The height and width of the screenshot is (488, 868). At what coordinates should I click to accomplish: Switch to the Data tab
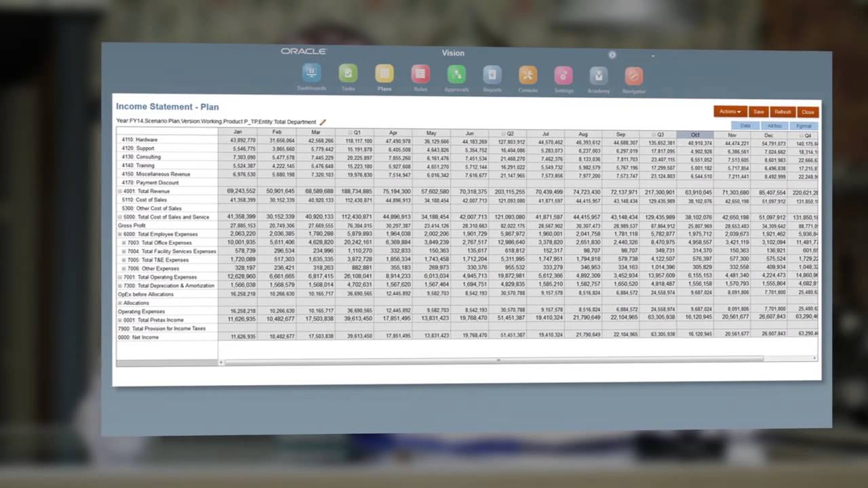745,125
